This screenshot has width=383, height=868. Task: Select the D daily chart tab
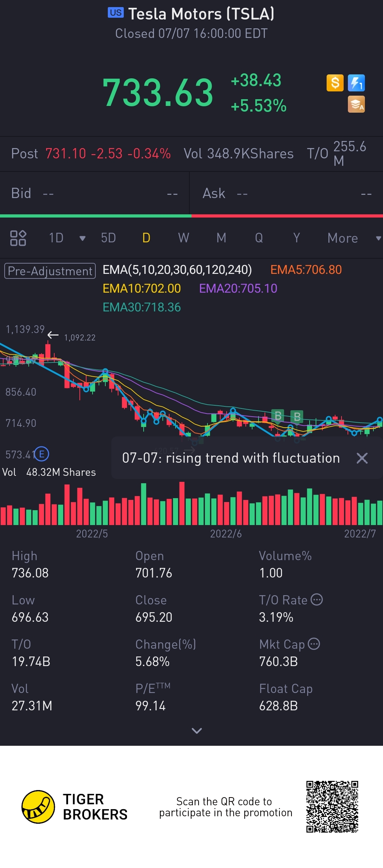pyautogui.click(x=146, y=238)
